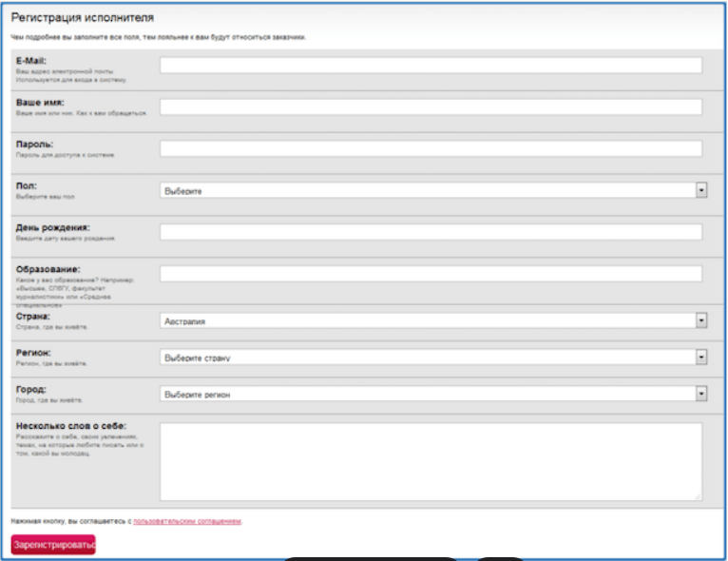
Task: Click the Пароль password field
Action: tap(431, 149)
